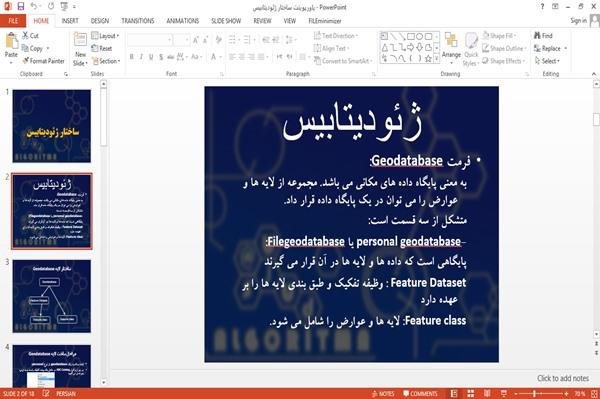The height and width of the screenshot is (399, 600).
Task: Click zoom in plus button
Action: [x=566, y=394]
